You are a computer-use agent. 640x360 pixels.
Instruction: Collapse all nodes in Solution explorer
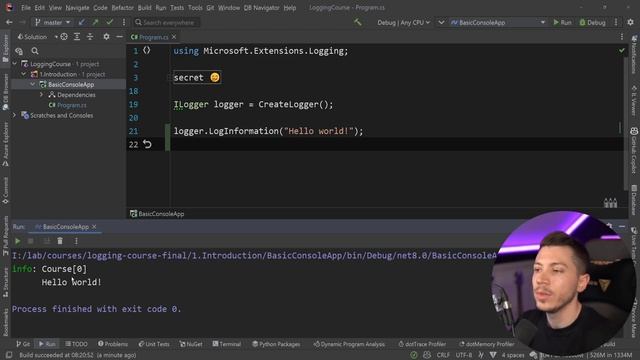[x=90, y=37]
